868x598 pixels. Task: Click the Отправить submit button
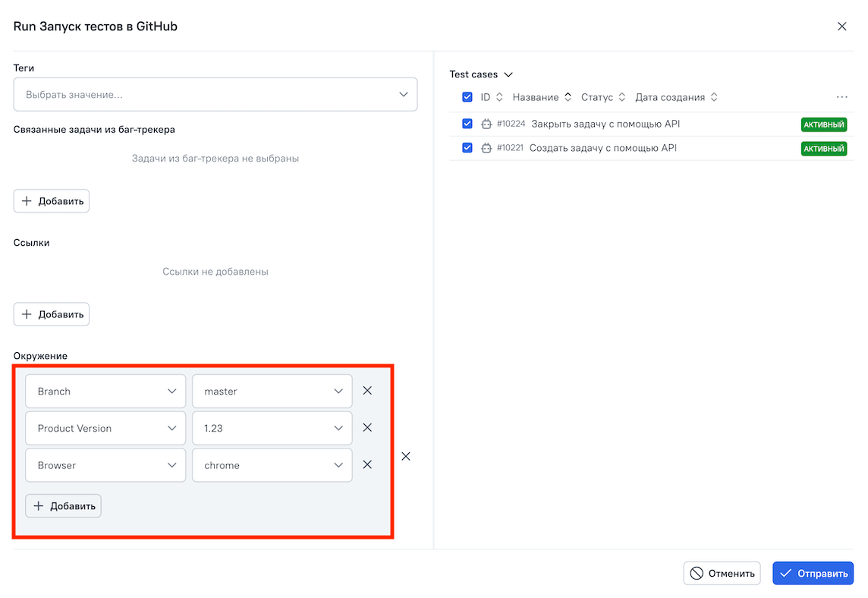(x=813, y=573)
